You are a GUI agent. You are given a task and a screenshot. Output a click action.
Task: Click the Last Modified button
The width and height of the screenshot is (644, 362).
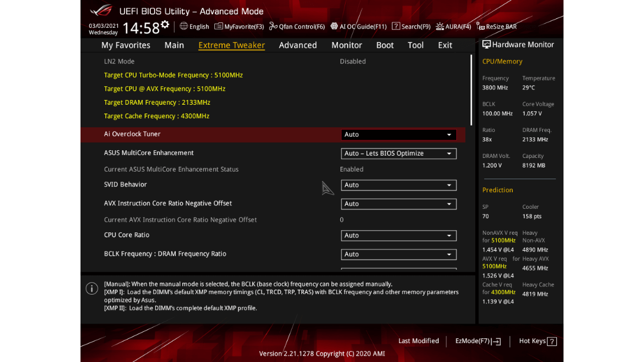click(x=418, y=341)
